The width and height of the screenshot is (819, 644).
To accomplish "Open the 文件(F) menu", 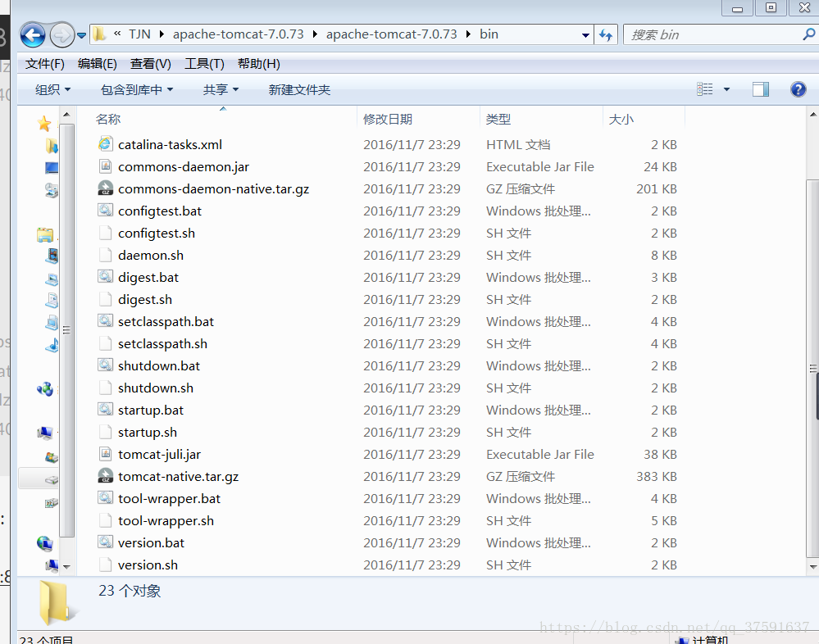I will pos(45,64).
